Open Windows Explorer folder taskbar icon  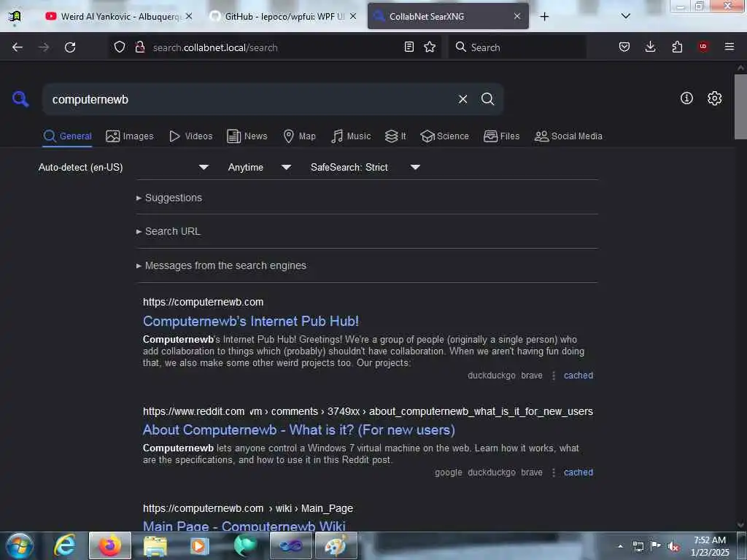pos(155,545)
